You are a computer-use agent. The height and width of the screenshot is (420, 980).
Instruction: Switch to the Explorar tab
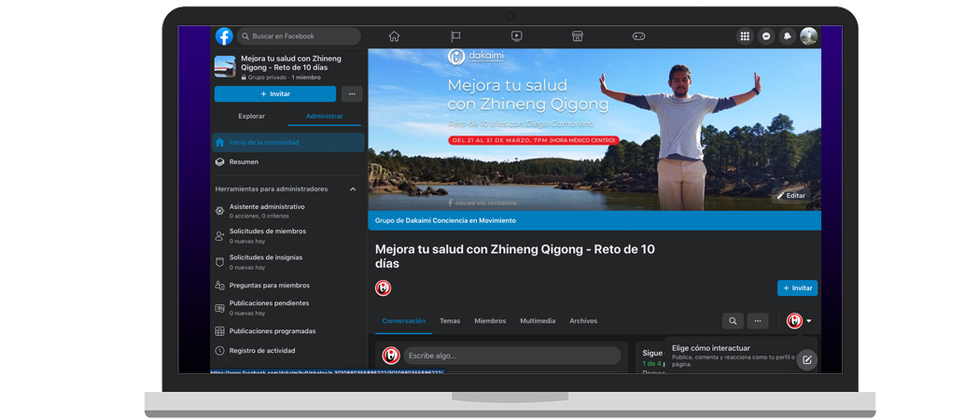251,117
